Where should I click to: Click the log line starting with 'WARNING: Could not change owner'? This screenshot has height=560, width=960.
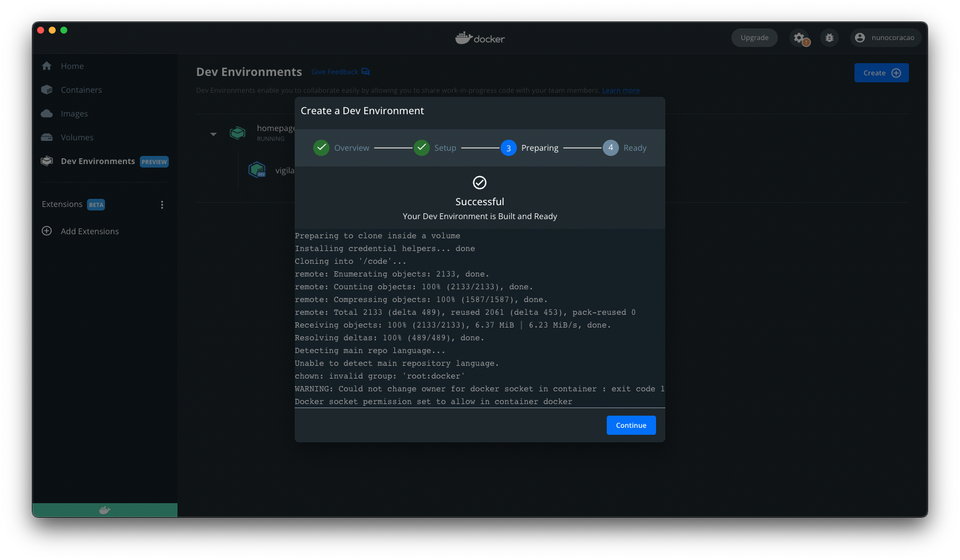(x=479, y=389)
